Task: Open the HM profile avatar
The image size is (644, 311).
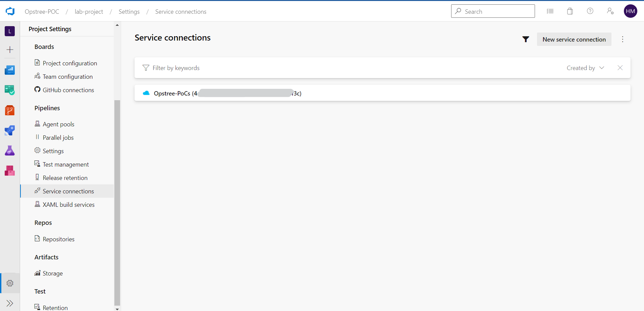Action: [630, 11]
